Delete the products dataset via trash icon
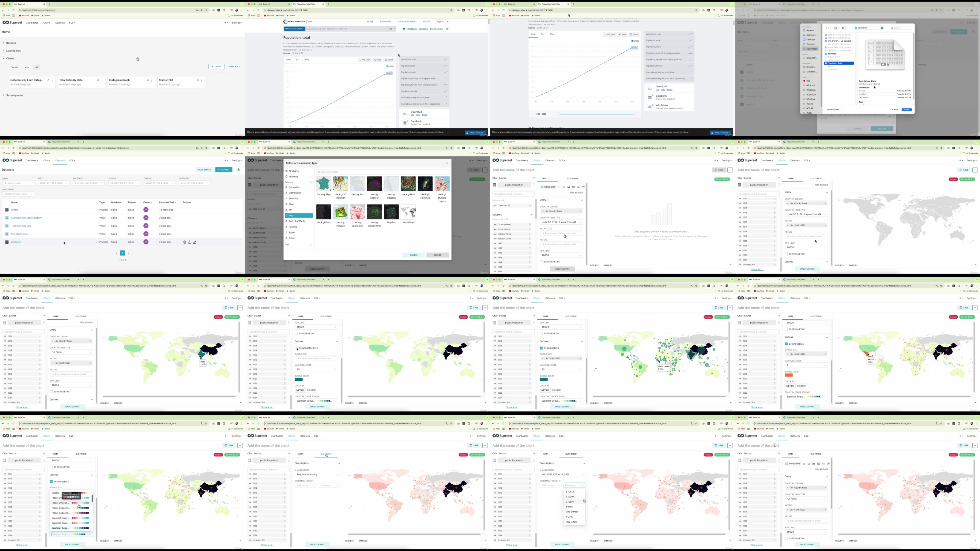This screenshot has width=980, height=551. (x=184, y=242)
